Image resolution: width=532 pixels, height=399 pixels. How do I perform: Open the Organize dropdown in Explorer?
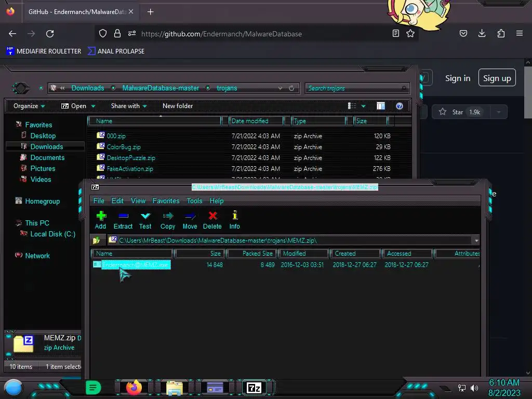(x=29, y=106)
